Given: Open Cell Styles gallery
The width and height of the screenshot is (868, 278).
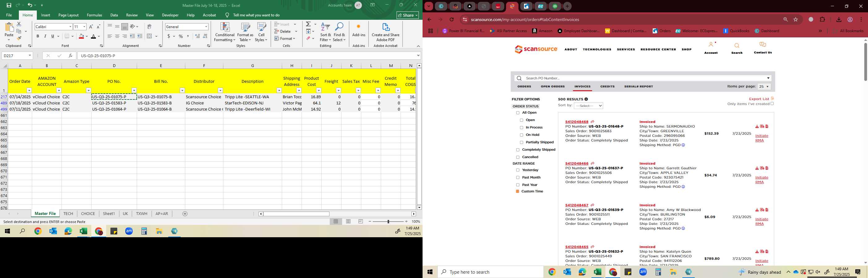Looking at the screenshot, I should click(x=261, y=32).
